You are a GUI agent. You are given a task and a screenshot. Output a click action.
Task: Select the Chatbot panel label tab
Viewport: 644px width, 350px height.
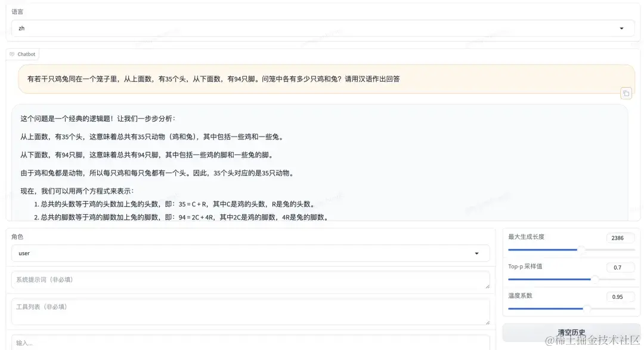tap(23, 54)
